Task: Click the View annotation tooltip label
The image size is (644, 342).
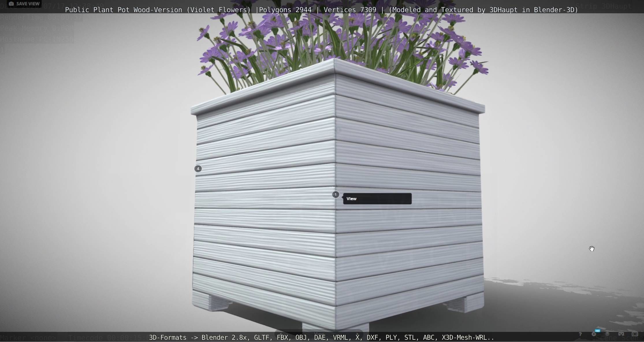Action: coord(377,199)
